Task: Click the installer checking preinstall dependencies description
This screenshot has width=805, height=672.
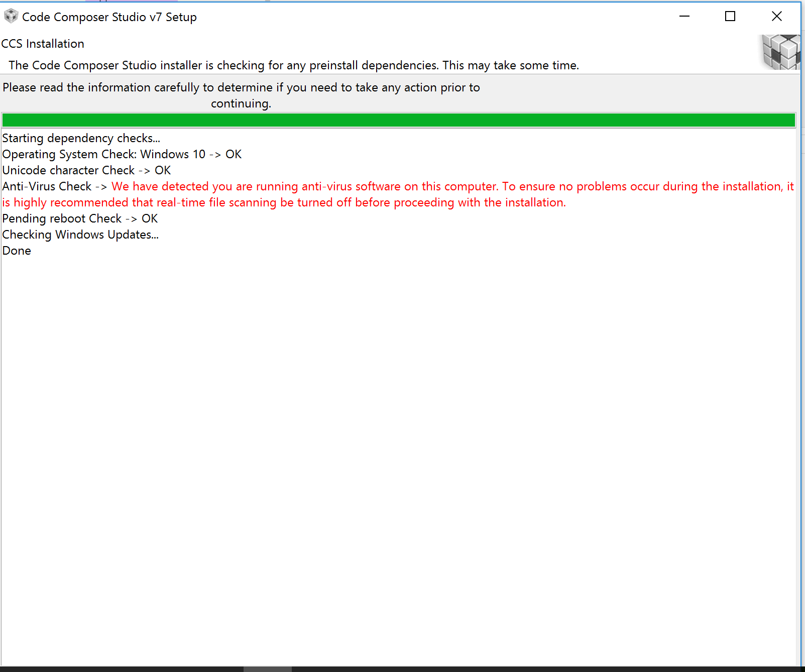Action: (x=294, y=65)
